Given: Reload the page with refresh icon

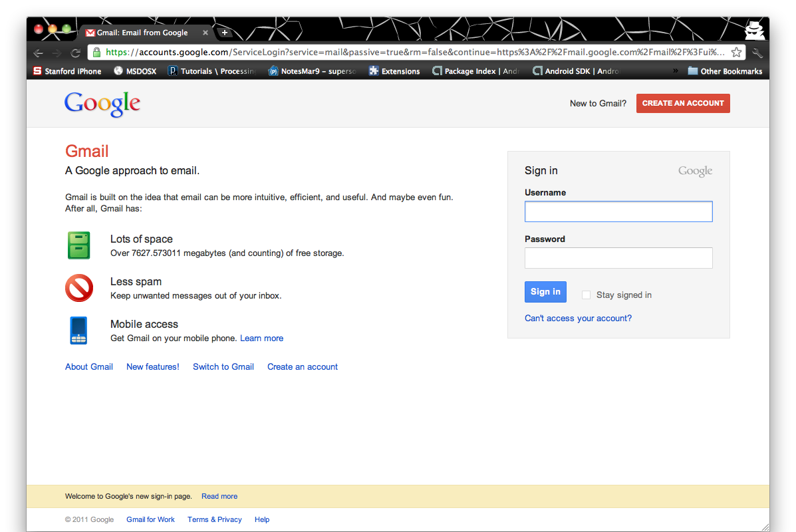Looking at the screenshot, I should coord(76,53).
